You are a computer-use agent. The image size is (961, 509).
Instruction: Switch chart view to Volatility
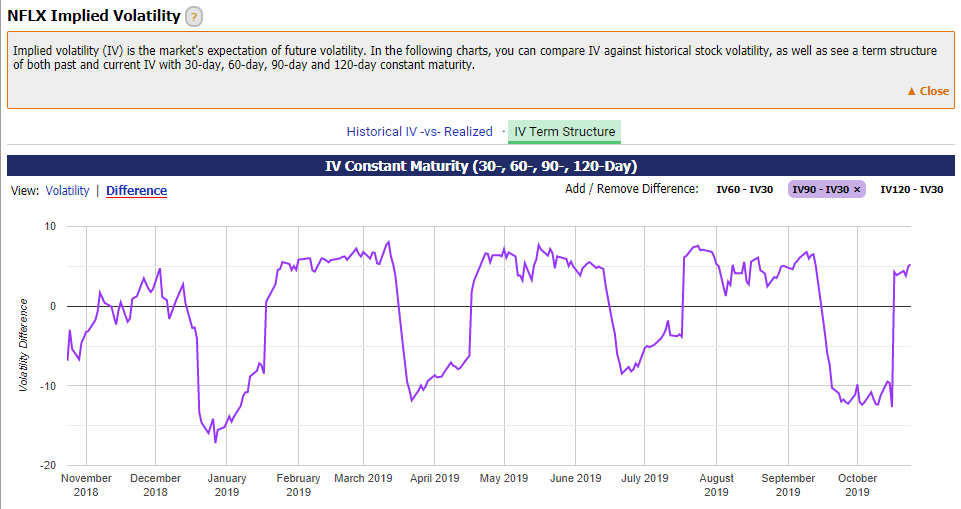tap(67, 190)
